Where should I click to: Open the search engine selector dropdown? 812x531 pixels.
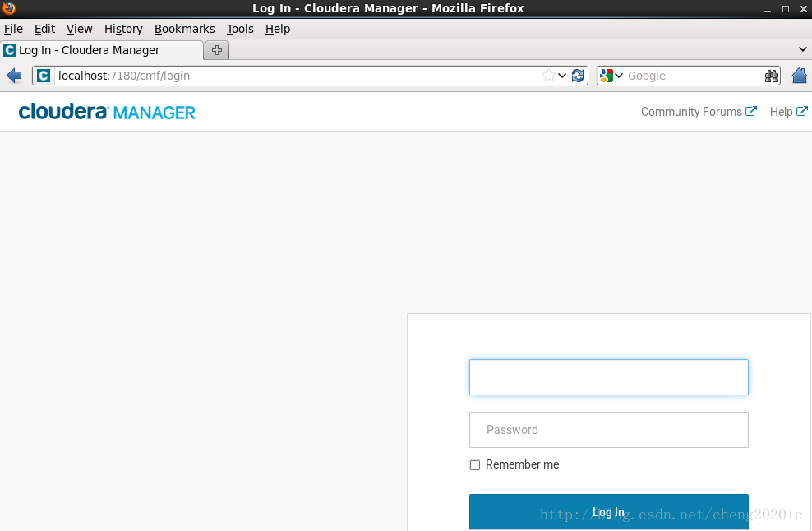[x=619, y=76]
